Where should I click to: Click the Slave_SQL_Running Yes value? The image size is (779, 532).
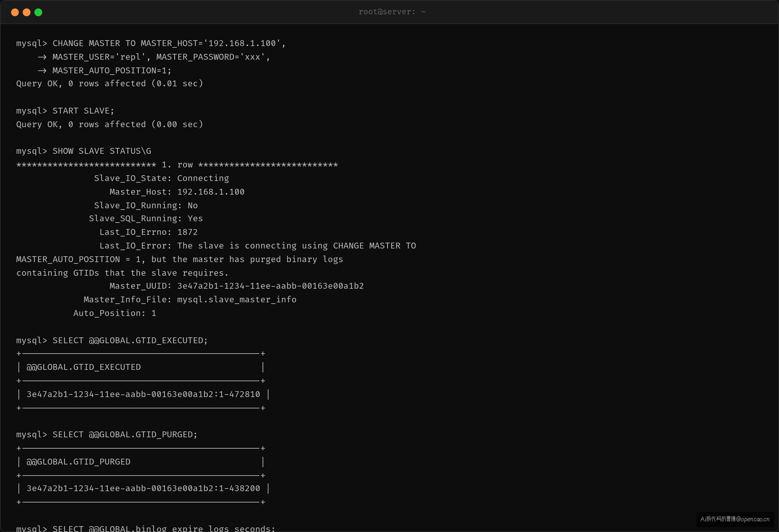pyautogui.click(x=195, y=218)
